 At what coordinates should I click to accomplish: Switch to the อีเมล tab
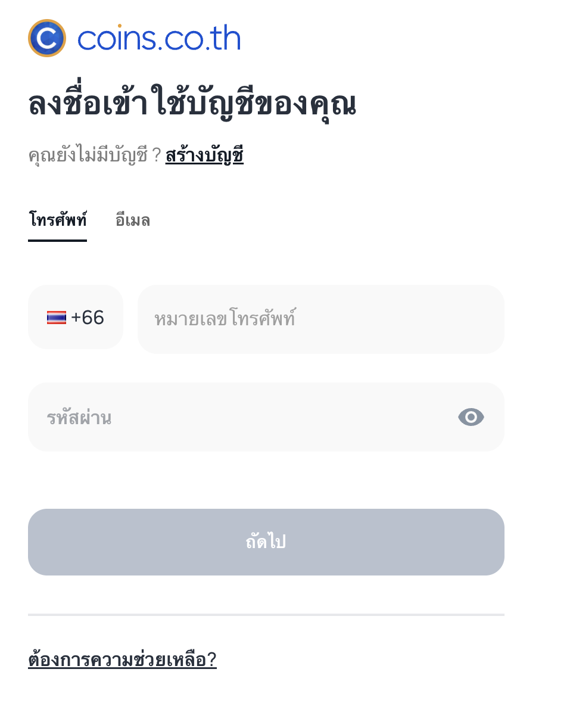132,220
